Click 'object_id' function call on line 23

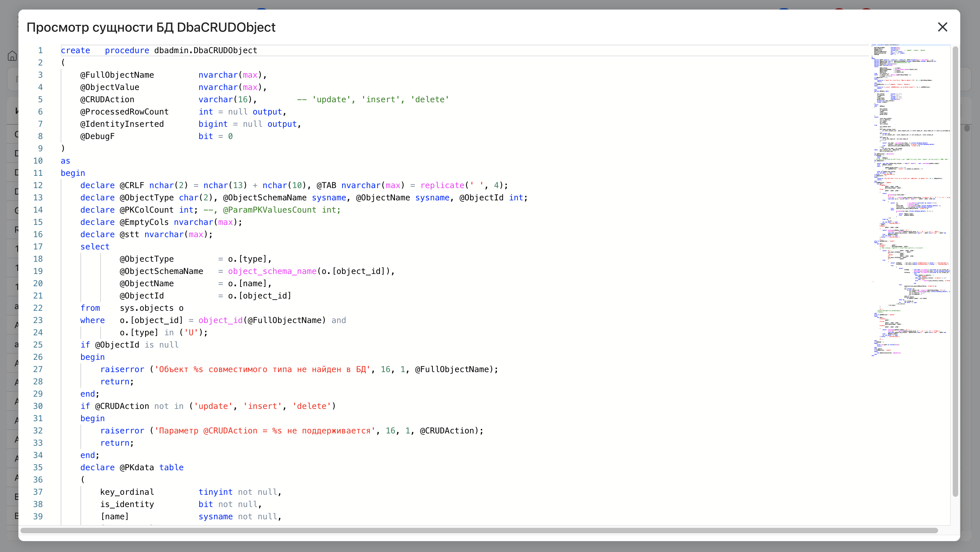pos(220,320)
